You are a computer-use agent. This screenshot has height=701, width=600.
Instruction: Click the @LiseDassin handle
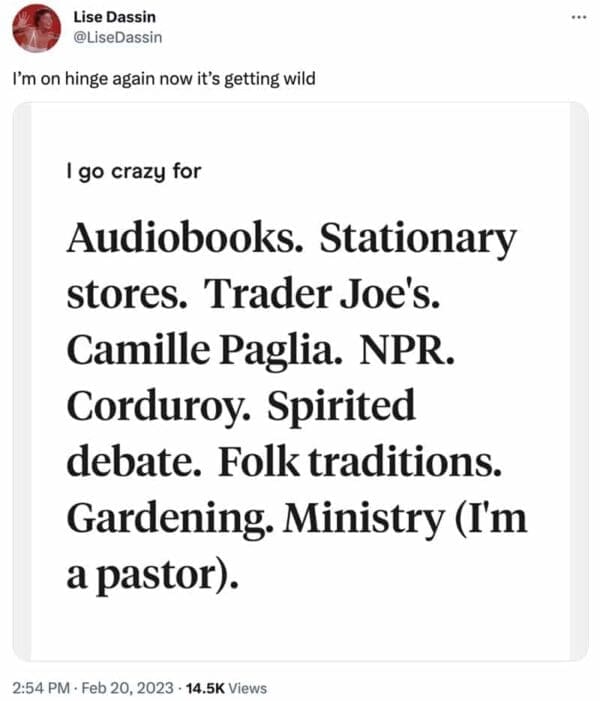tap(120, 37)
